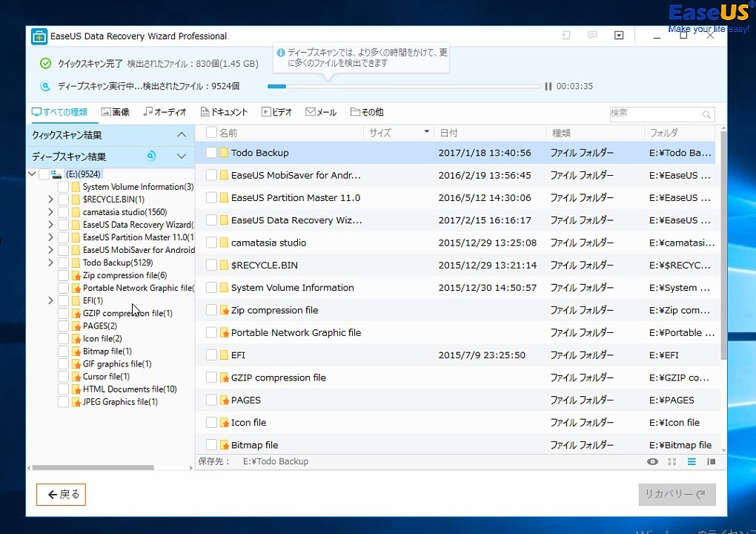
Task: Expand the Todo Backup(5129) tree node
Action: pyautogui.click(x=50, y=263)
